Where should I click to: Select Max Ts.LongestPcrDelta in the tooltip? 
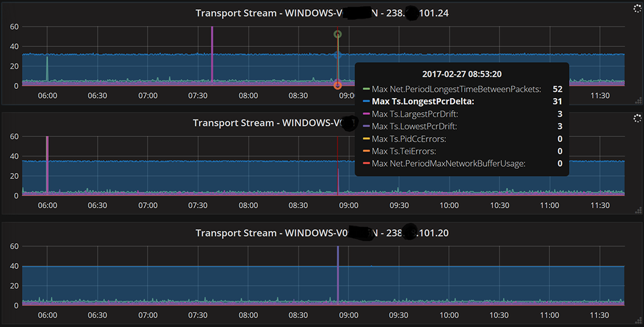pos(463,101)
